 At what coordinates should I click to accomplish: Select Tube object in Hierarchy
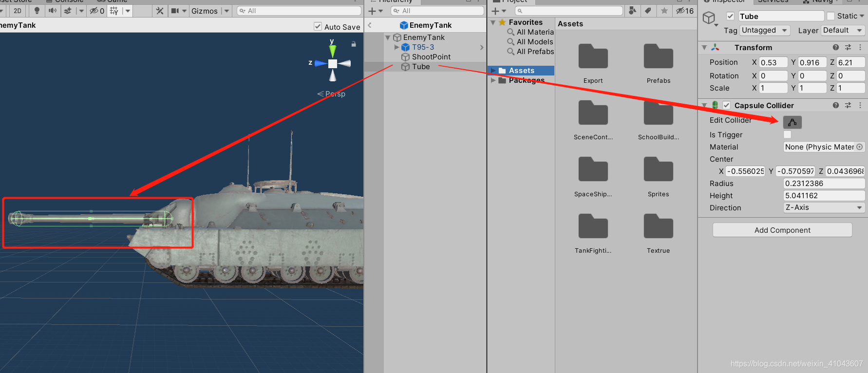click(421, 67)
